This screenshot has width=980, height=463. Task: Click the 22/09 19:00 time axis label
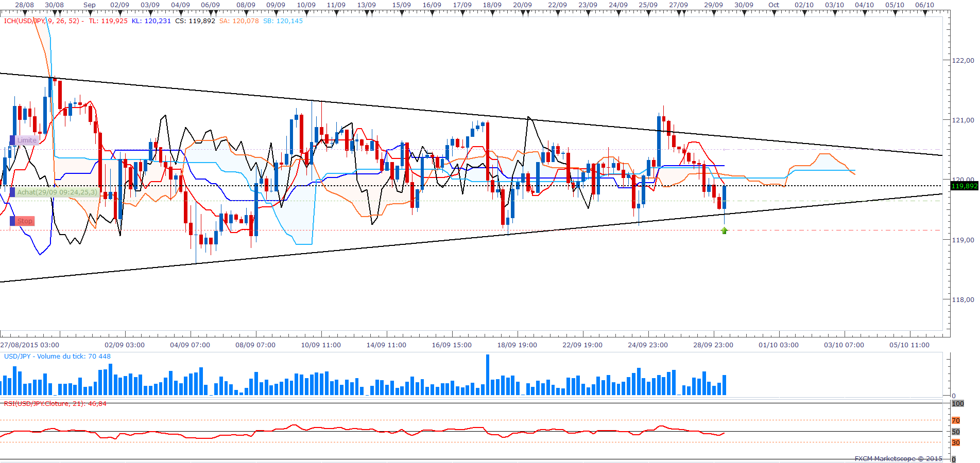[x=582, y=345]
